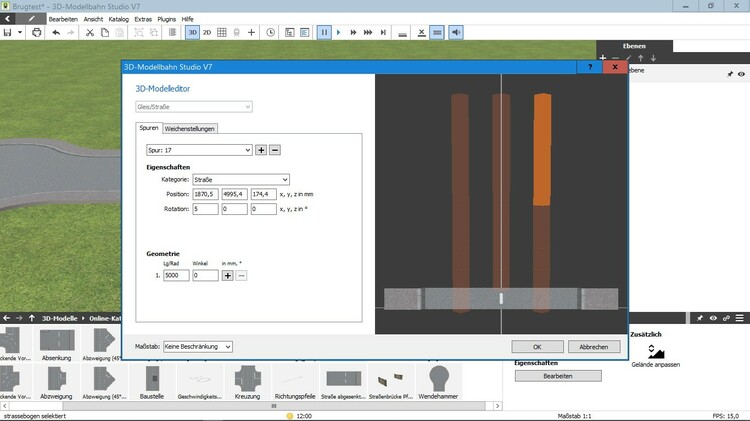750x421 pixels.
Task: Click the Winkel field in Geometrie
Action: 205,276
